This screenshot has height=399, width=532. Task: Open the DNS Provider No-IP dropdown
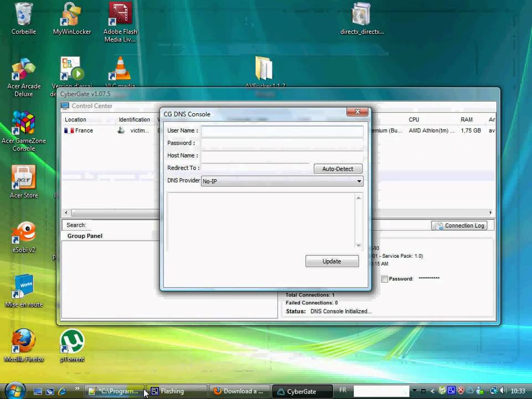[282, 181]
